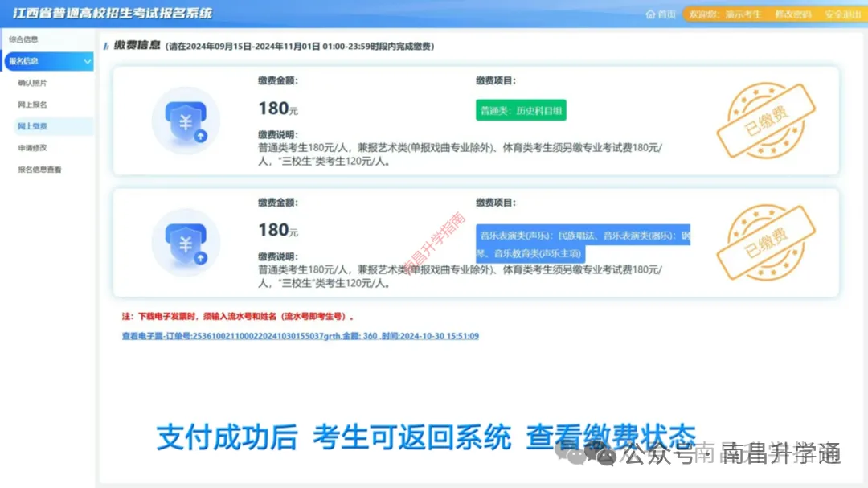This screenshot has height=488, width=868.
Task: Open 网上报名 in the sidebar
Action: click(x=32, y=105)
